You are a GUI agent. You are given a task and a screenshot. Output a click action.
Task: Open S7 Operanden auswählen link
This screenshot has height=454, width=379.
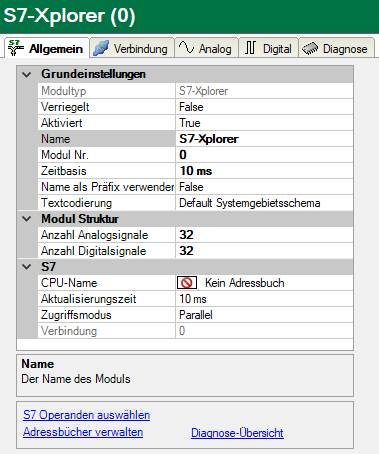(x=87, y=415)
